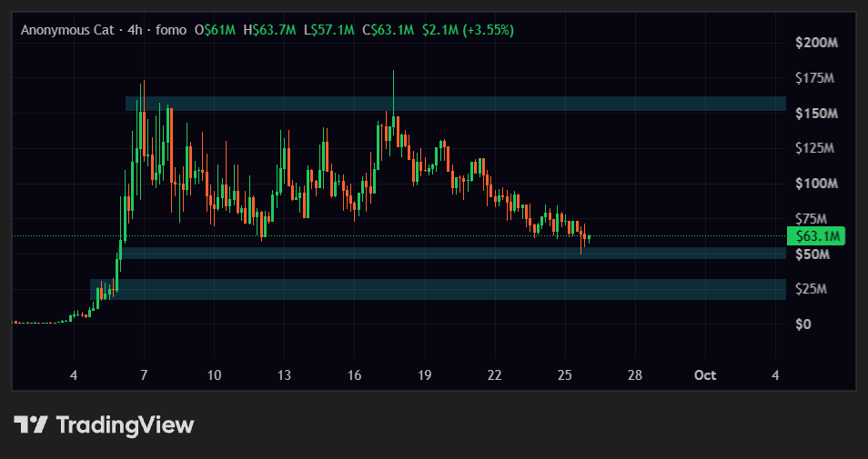Click the close value C$63.1M

coord(389,30)
